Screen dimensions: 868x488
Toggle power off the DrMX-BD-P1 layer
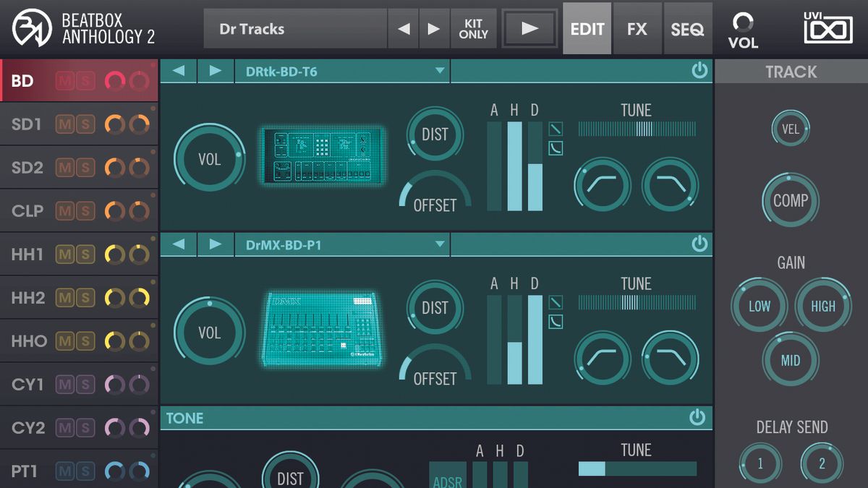699,244
